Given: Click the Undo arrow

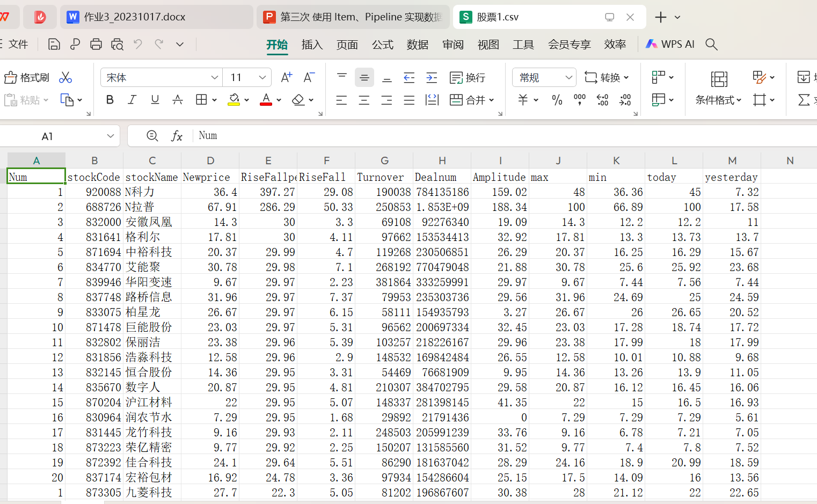Looking at the screenshot, I should (x=138, y=44).
